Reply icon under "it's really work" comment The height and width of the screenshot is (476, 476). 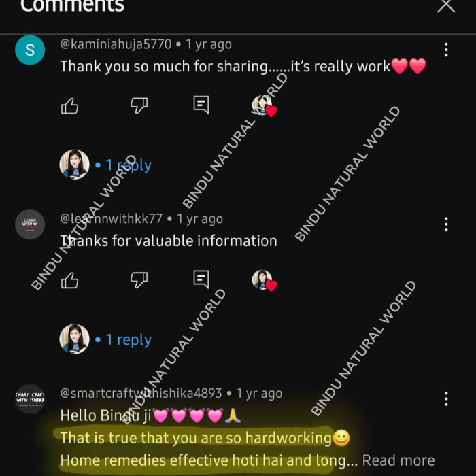pos(201,105)
